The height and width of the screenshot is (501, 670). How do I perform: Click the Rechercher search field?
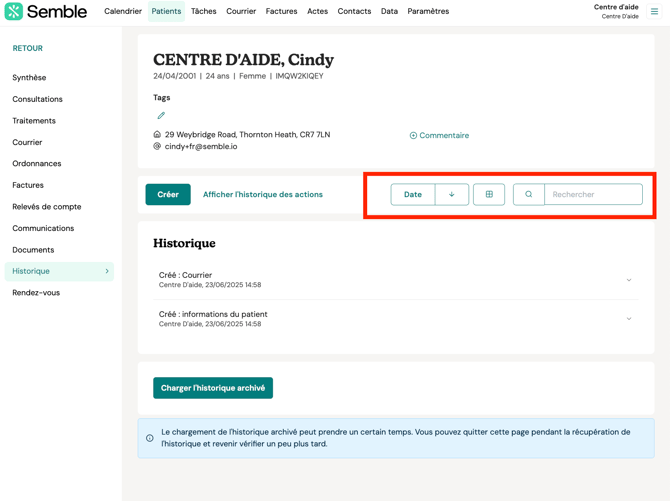(x=593, y=195)
